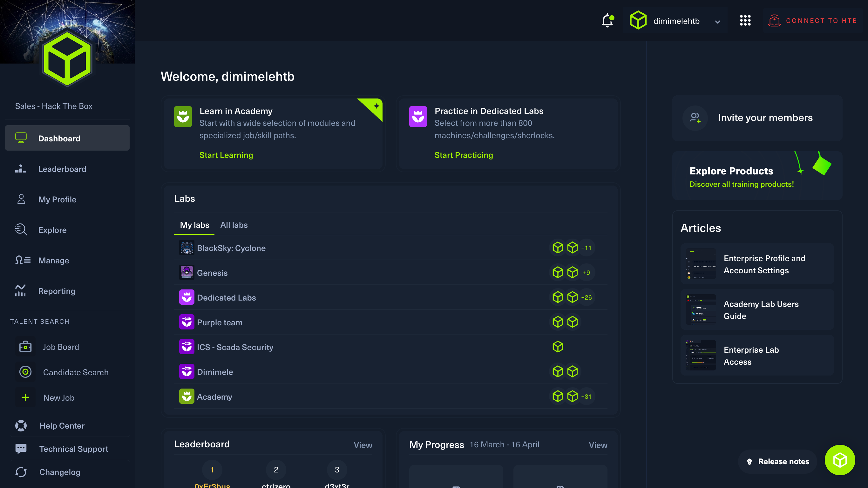This screenshot has width=868, height=488.
Task: Open Manage in the sidebar
Action: click(x=67, y=260)
